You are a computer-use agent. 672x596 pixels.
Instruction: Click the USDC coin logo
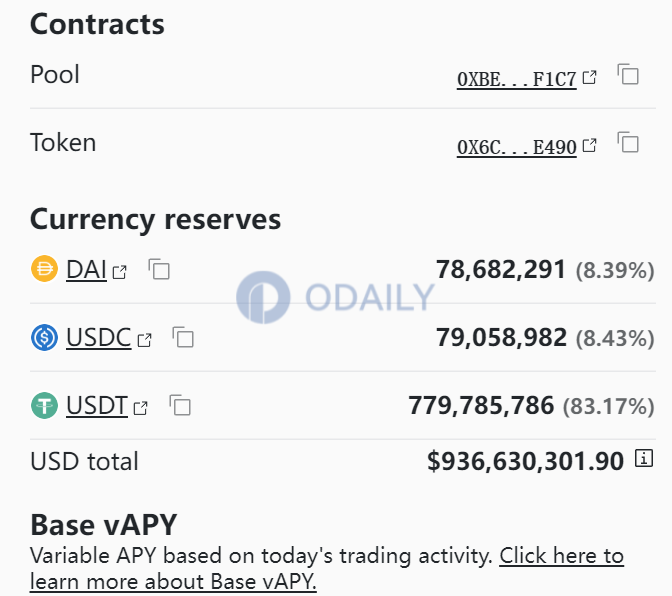click(x=45, y=338)
